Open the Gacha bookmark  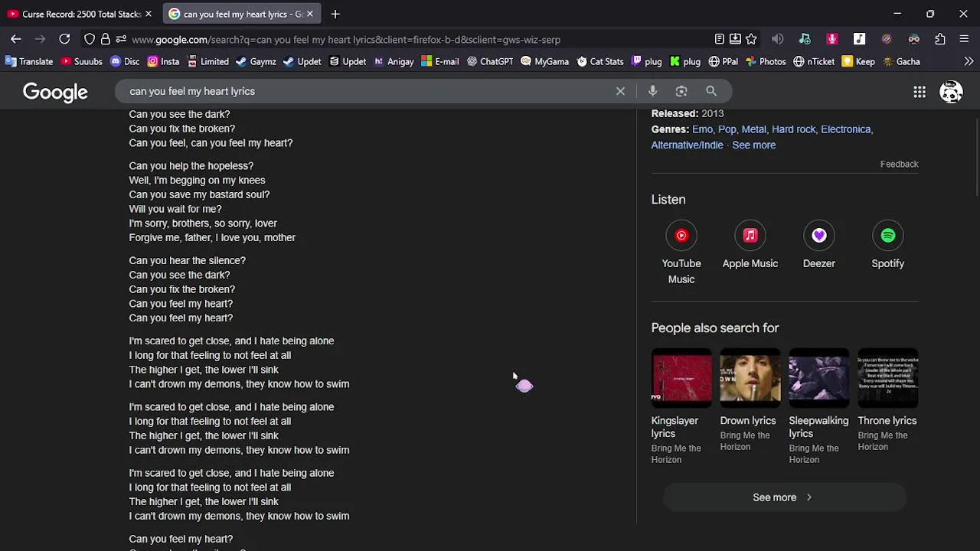(901, 61)
